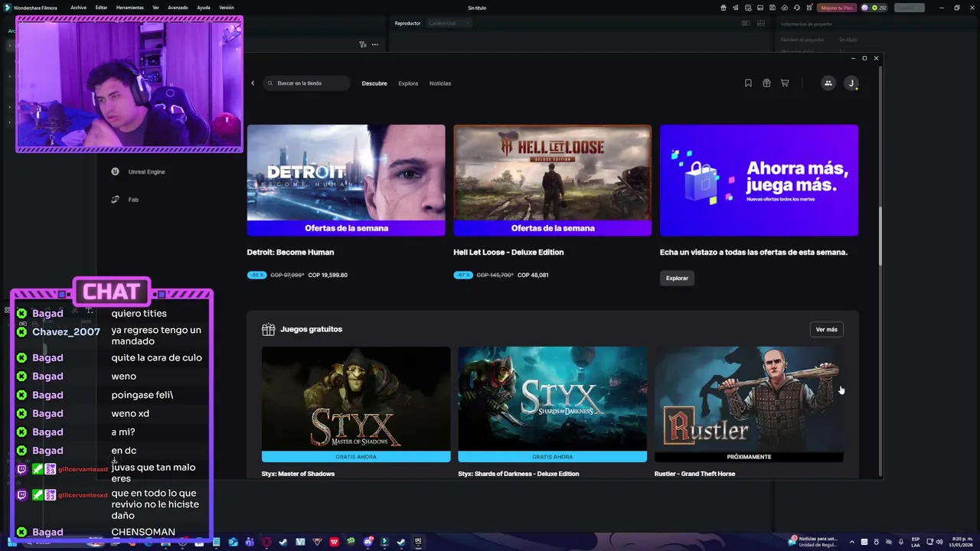
Task: Open Filmora Herramientas menu
Action: click(130, 8)
